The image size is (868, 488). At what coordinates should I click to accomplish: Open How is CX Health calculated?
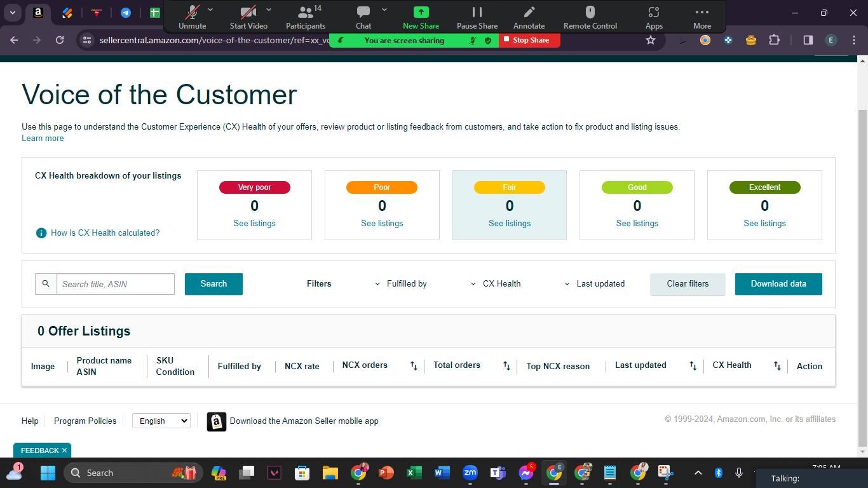pos(105,233)
